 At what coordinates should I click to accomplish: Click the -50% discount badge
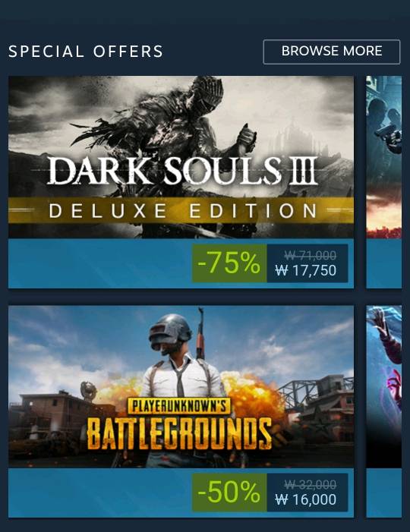click(229, 493)
